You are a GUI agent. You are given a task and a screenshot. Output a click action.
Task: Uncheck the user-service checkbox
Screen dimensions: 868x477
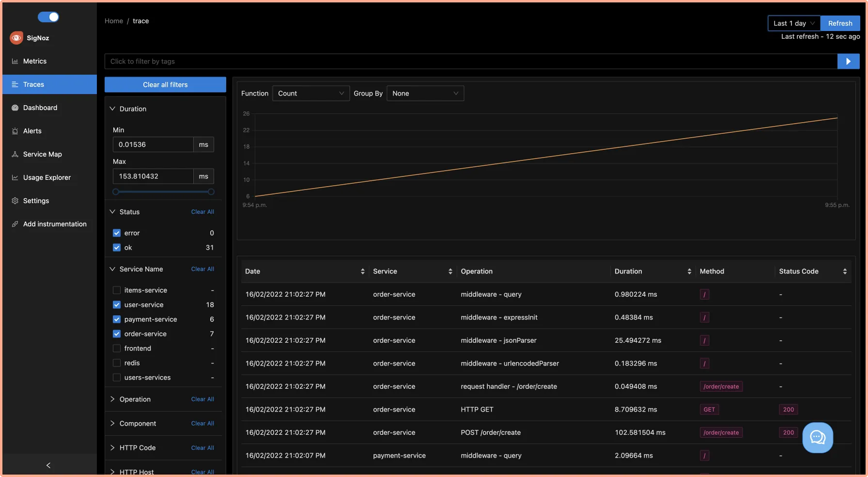[x=117, y=305]
